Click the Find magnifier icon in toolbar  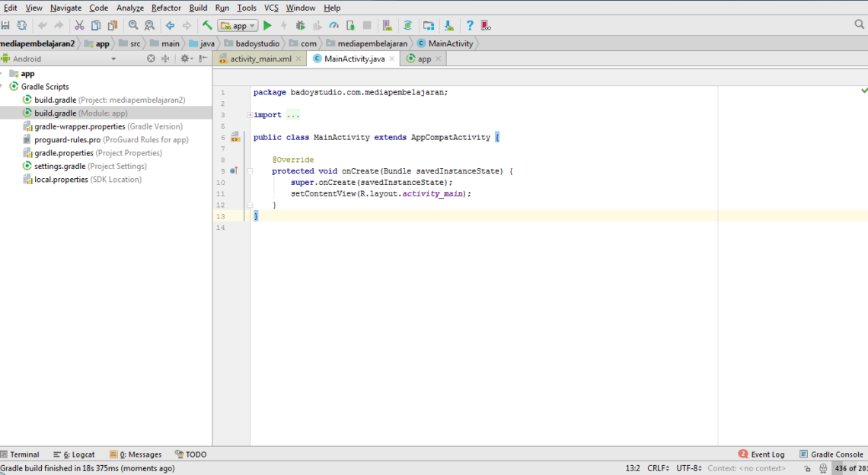coord(133,26)
